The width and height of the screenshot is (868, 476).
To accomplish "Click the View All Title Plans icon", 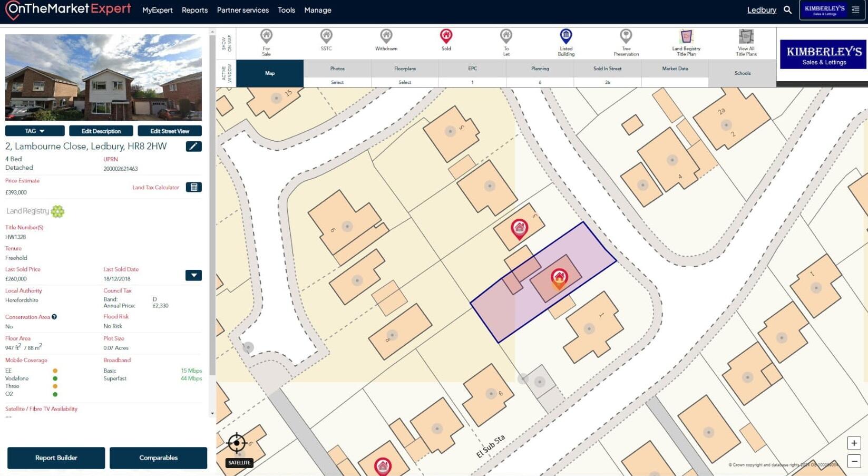I will coord(746,37).
